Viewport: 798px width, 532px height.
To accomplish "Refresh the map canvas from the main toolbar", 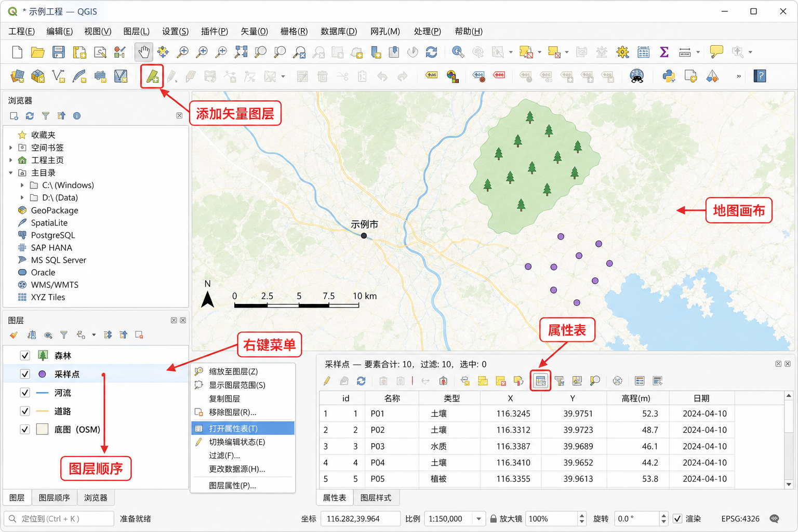I will pyautogui.click(x=431, y=52).
